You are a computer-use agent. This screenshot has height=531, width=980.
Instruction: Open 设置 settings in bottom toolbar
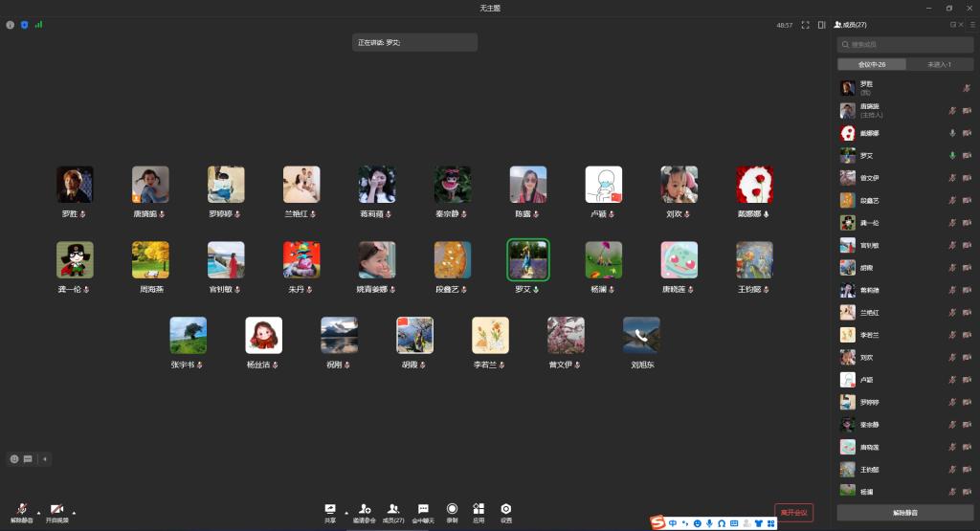point(506,510)
